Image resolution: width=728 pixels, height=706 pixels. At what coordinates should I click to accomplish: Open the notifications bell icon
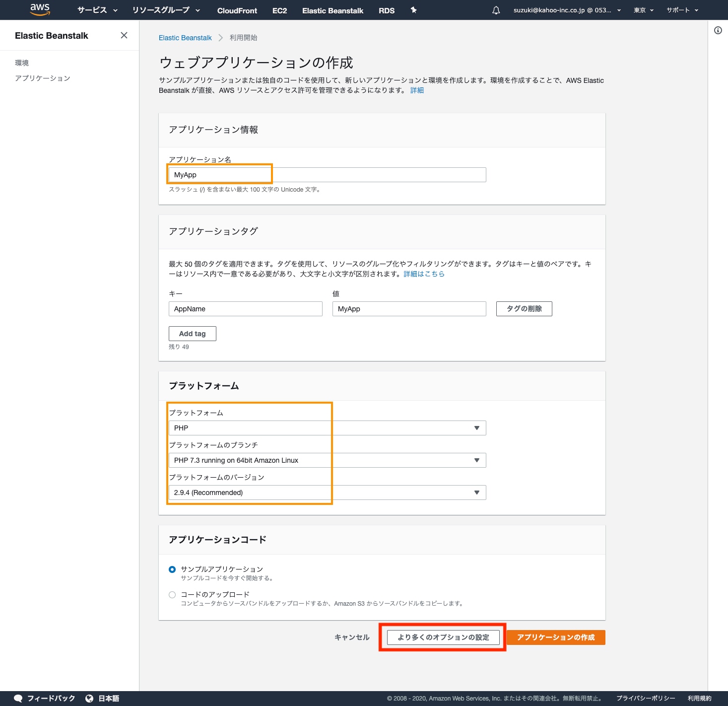496,10
